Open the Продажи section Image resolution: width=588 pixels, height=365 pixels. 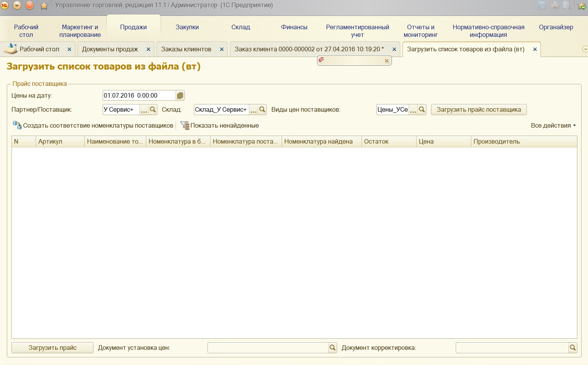coord(133,27)
